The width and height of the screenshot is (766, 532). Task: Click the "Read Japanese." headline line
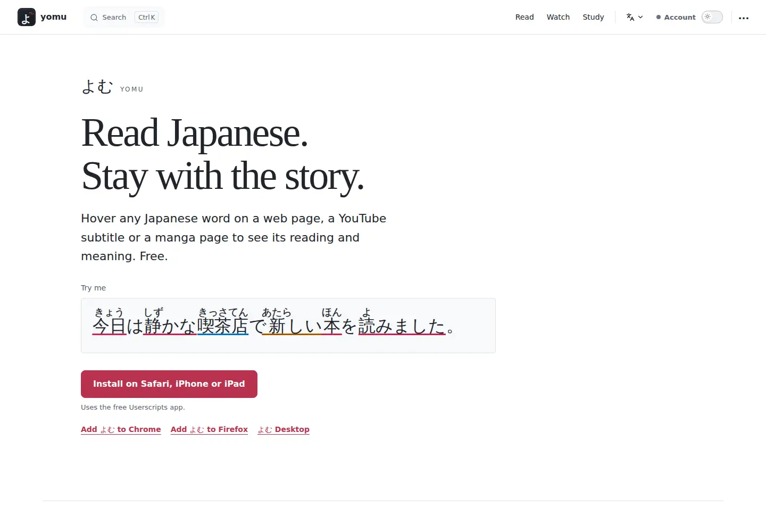[x=195, y=133]
